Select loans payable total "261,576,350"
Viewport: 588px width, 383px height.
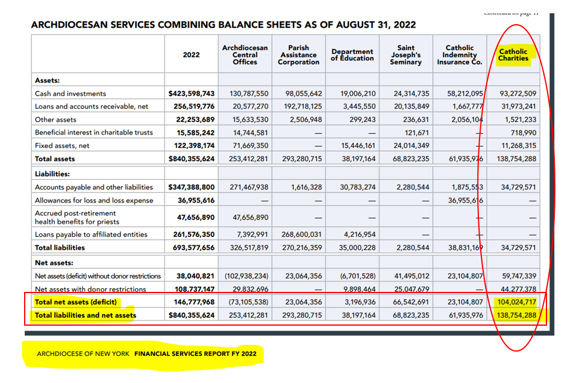click(194, 234)
